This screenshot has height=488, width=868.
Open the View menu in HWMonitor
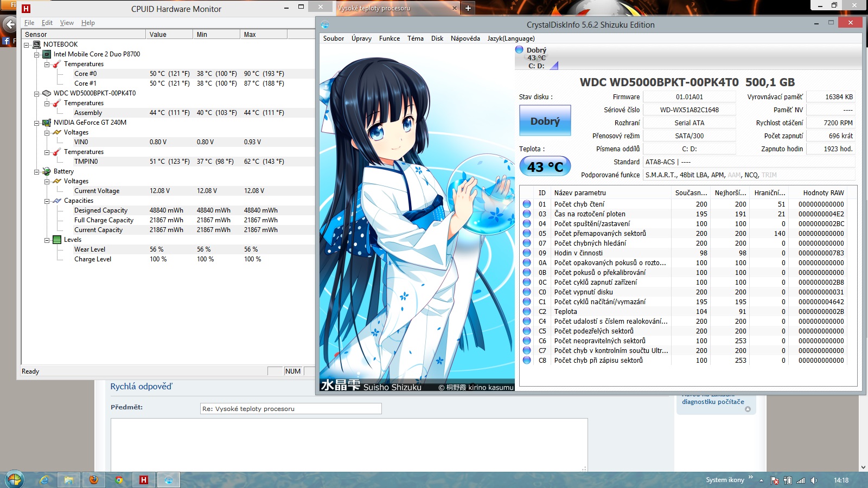(x=67, y=23)
